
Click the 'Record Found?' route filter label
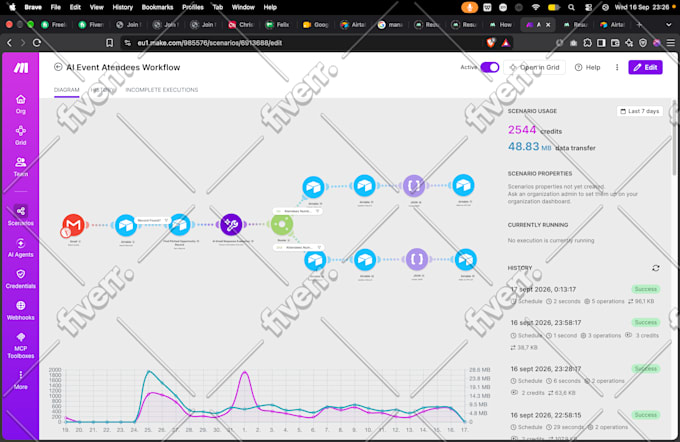pyautogui.click(x=152, y=220)
